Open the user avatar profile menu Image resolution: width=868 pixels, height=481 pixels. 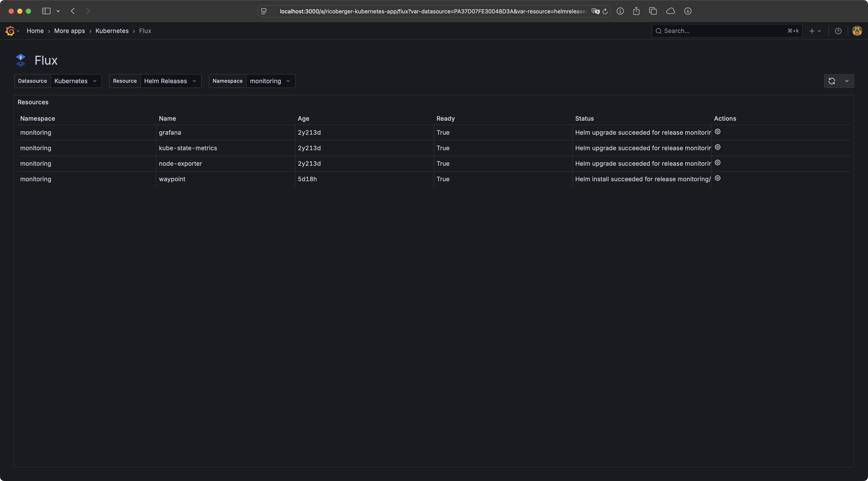[x=857, y=31]
